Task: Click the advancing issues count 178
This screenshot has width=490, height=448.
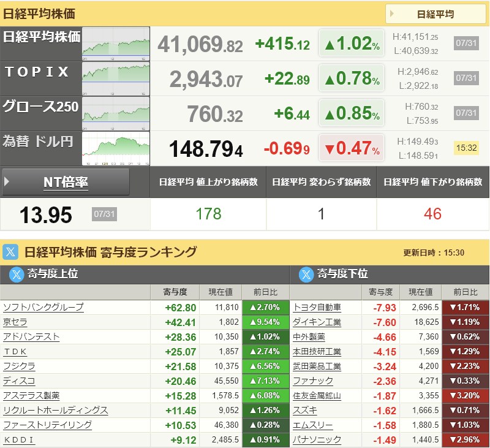Action: click(208, 214)
